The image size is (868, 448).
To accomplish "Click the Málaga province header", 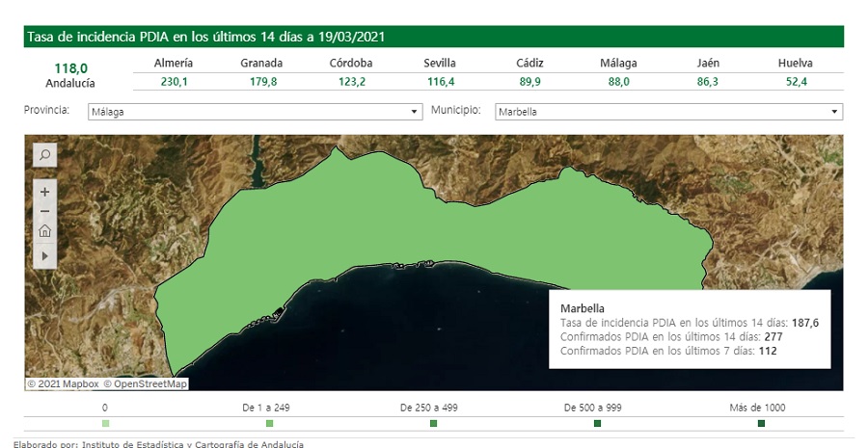I will (x=618, y=63).
